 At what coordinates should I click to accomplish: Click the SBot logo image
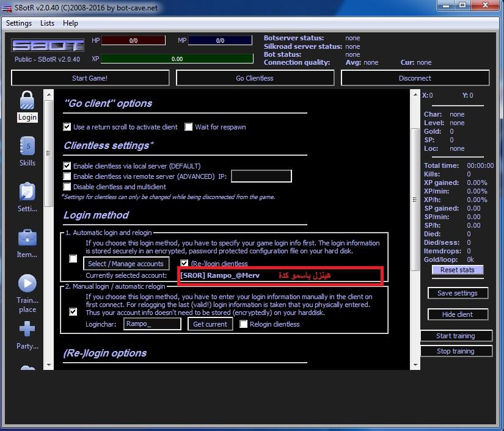[48, 46]
